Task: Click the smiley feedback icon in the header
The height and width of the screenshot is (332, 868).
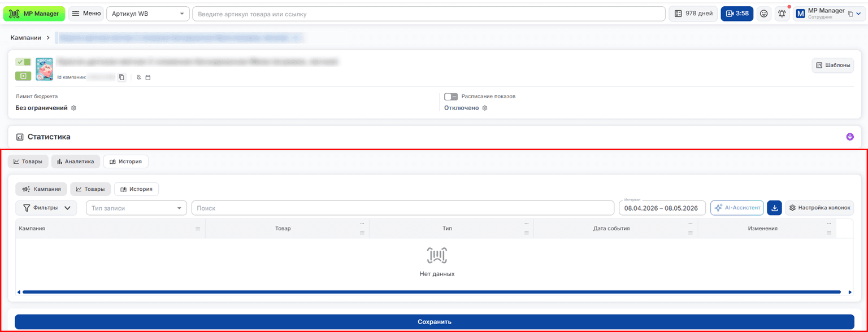Action: click(764, 14)
